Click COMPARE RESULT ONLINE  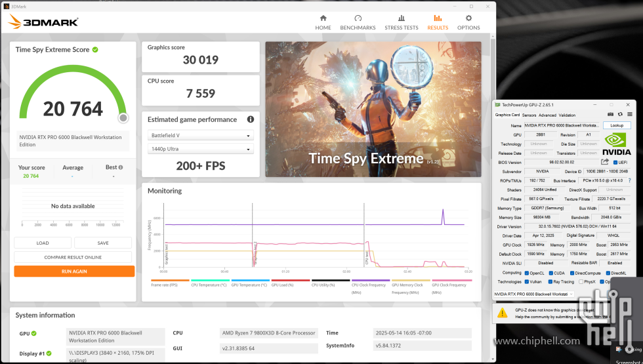(x=73, y=257)
